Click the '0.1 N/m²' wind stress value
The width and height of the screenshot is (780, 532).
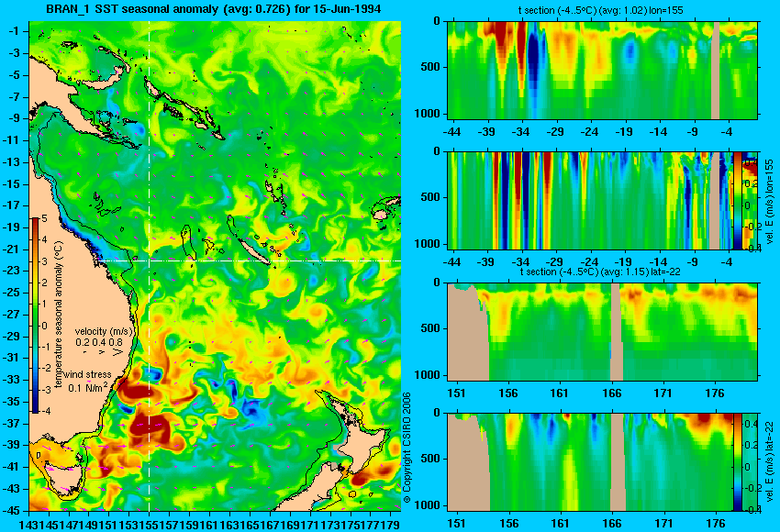point(87,386)
